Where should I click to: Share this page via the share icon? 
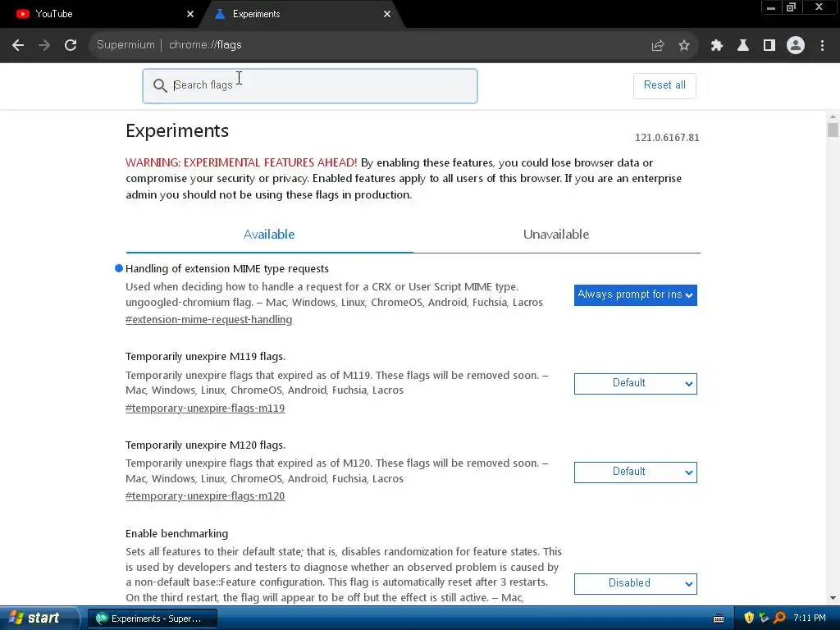coord(657,46)
